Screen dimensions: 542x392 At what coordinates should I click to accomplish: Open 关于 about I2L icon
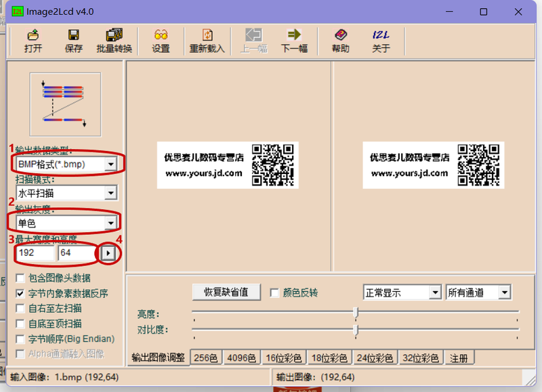click(381, 41)
